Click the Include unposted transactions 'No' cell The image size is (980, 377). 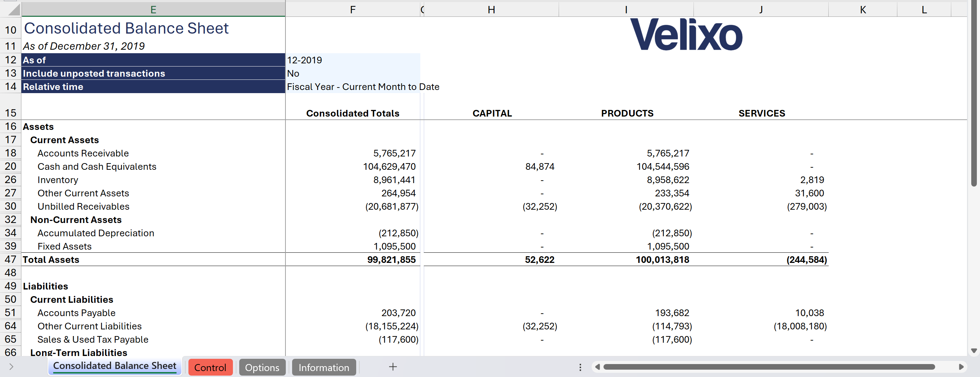352,74
